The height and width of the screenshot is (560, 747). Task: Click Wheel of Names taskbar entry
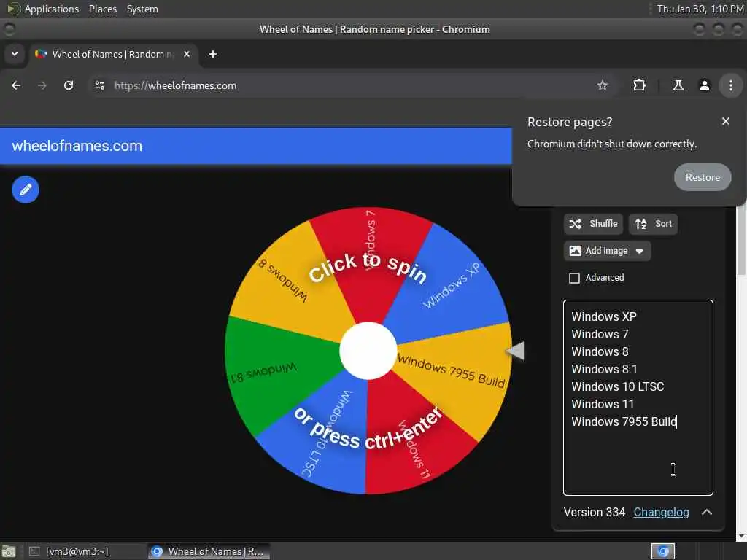coord(209,551)
